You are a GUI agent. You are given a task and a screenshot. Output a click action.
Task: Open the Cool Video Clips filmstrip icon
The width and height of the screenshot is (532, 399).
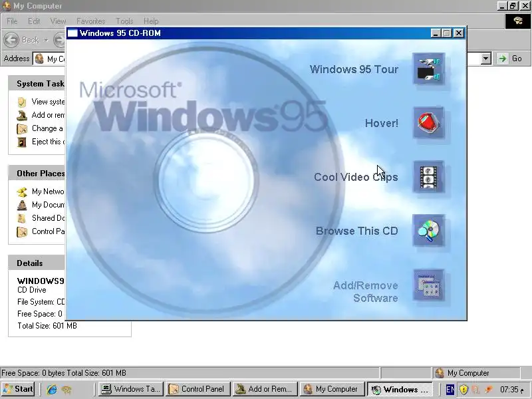428,177
